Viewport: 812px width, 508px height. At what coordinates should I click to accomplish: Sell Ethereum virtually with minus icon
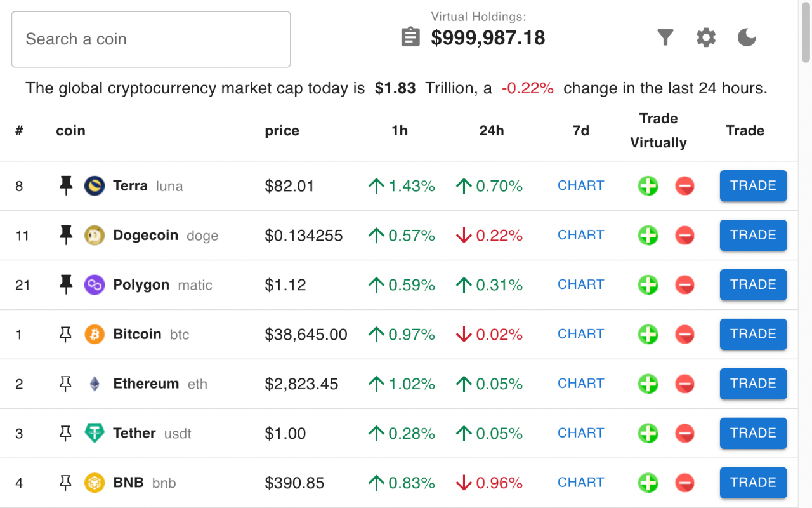tap(684, 384)
